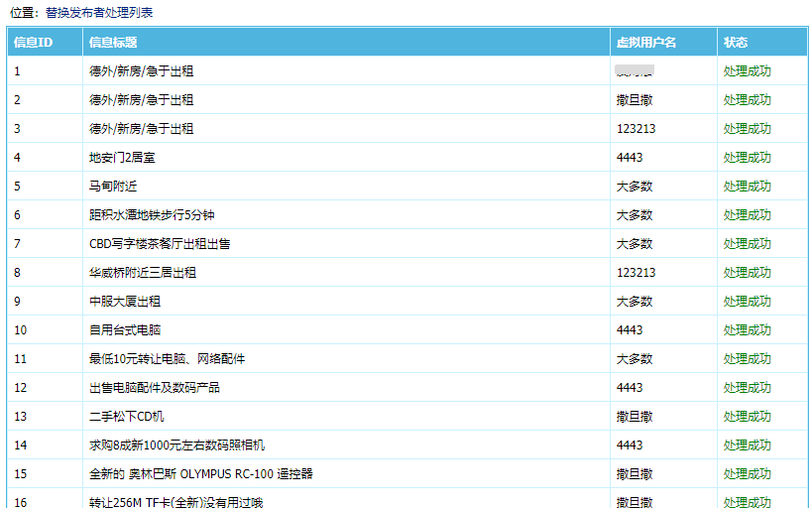Click the 信息标题 column header
The width and height of the screenshot is (812, 508).
[x=113, y=43]
